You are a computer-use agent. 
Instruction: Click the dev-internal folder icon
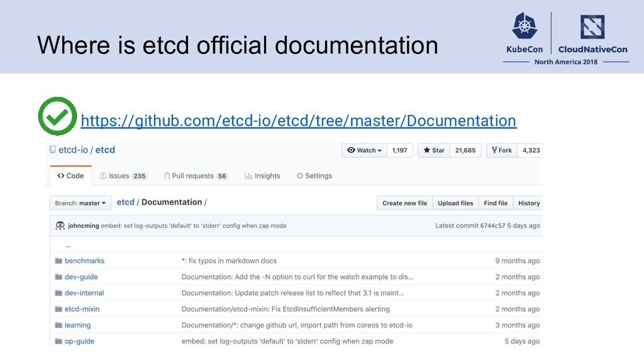[x=58, y=293]
